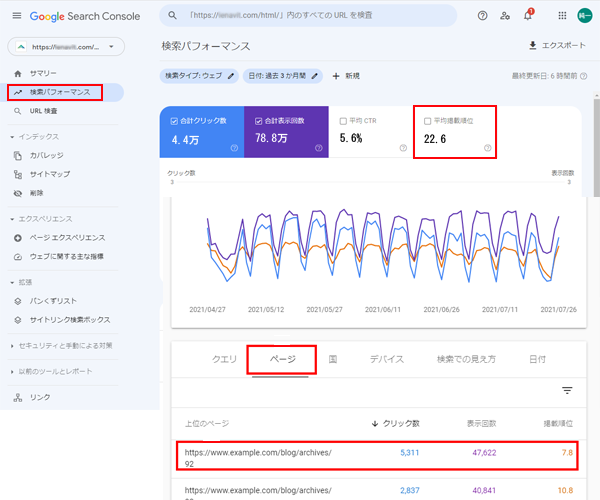The width and height of the screenshot is (600, 500).
Task: Click the 削除 crossed-eye icon
Action: tap(18, 193)
